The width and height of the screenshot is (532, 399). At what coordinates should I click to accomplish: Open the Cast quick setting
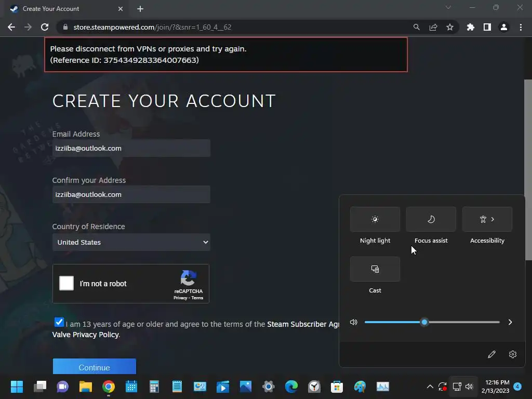pos(375,269)
